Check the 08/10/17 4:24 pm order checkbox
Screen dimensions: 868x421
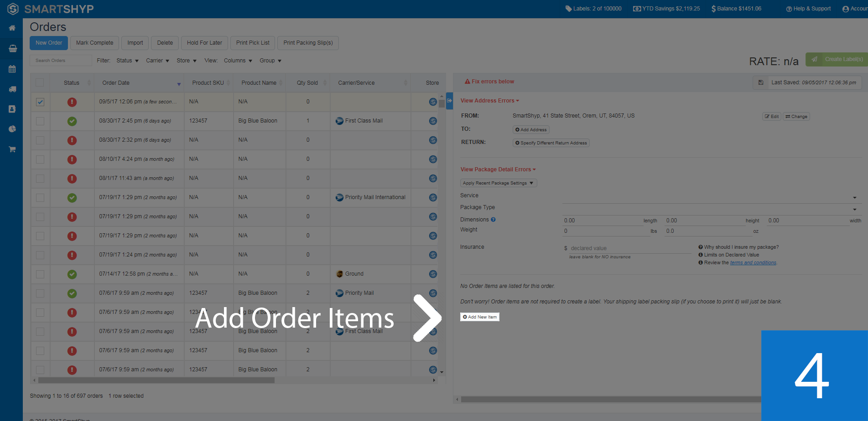(x=40, y=159)
